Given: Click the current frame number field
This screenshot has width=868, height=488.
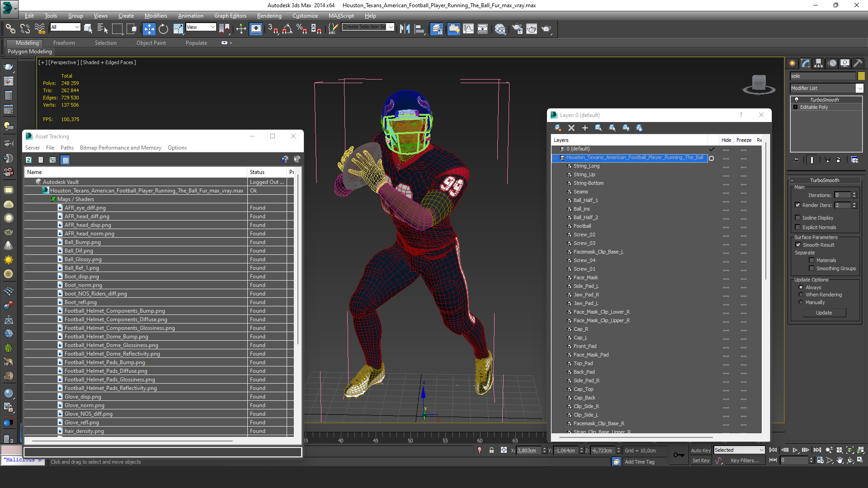Looking at the screenshot, I should coord(794,460).
